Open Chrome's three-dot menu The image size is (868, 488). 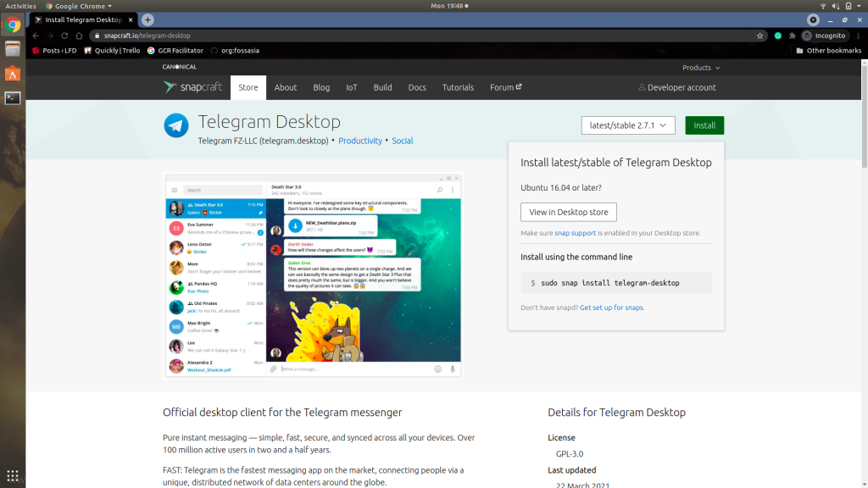[858, 36]
